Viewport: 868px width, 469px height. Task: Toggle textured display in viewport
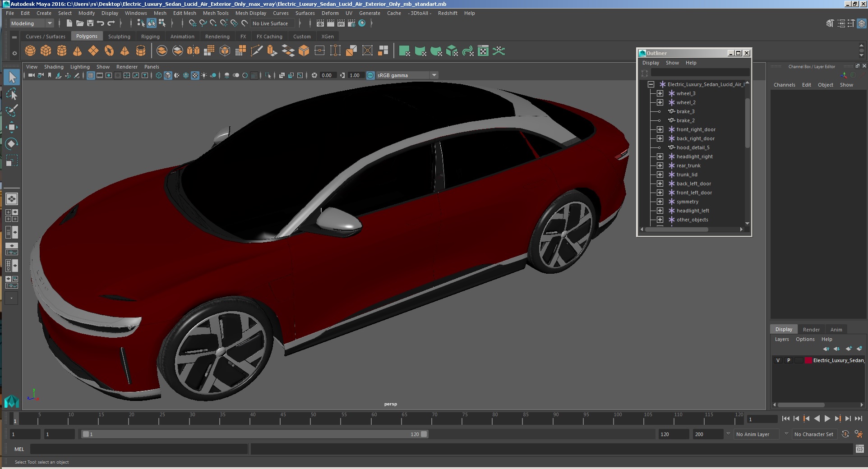[195, 75]
